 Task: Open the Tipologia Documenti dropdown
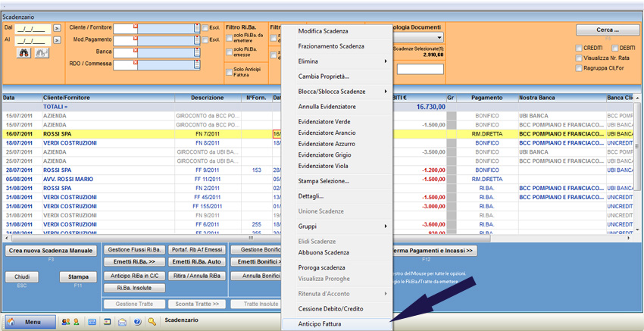pyautogui.click(x=439, y=38)
